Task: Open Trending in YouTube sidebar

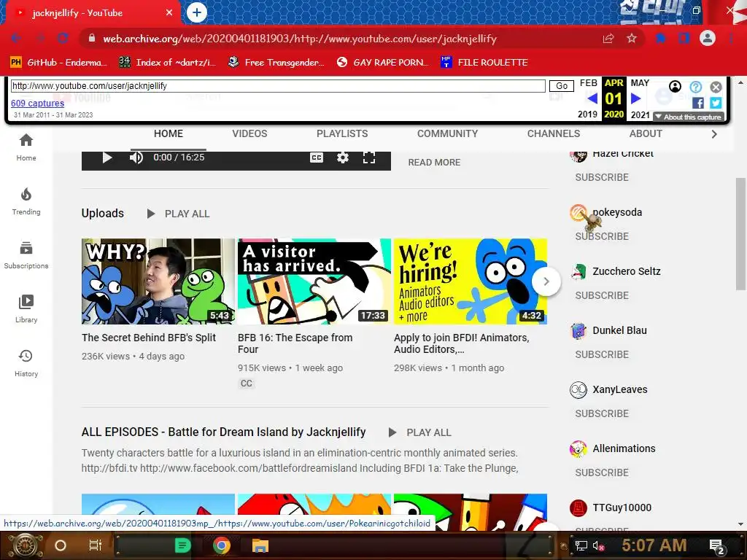Action: pyautogui.click(x=26, y=201)
